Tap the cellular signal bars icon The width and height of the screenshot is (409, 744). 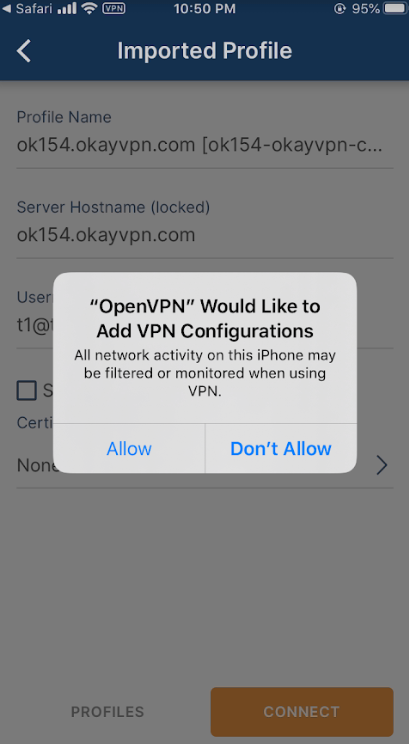click(x=67, y=9)
